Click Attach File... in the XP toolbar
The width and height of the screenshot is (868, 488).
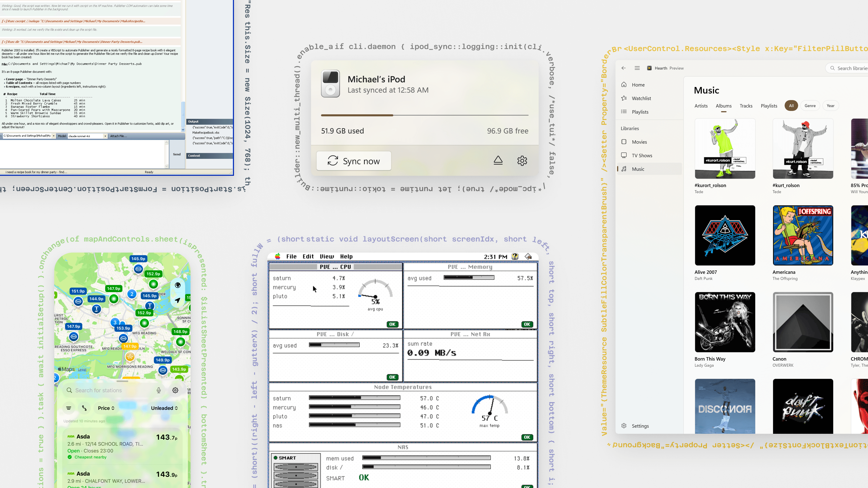pyautogui.click(x=118, y=136)
